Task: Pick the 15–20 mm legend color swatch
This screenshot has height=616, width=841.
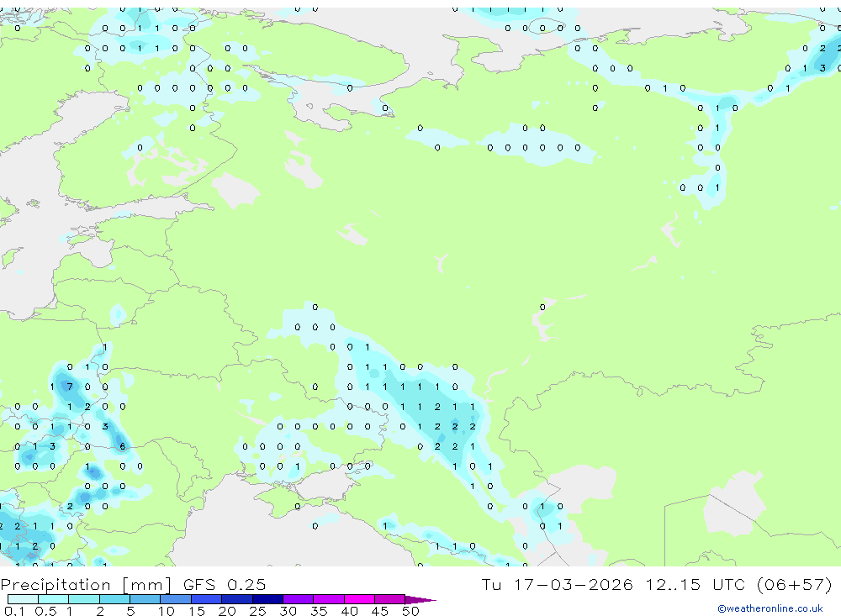Action: point(207,599)
